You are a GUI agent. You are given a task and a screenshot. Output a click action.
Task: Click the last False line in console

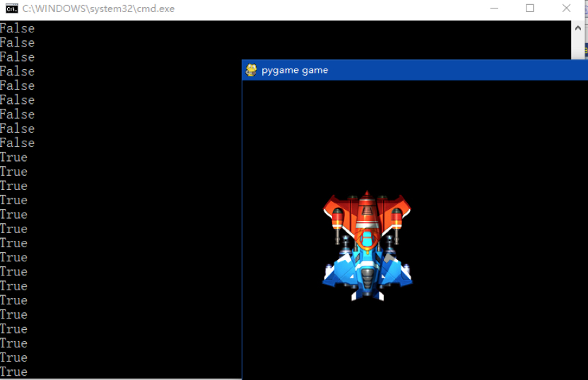17,143
